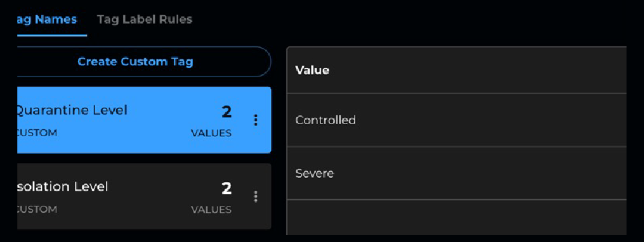Image resolution: width=644 pixels, height=242 pixels.
Task: Click the CUSTOM label under Isolation Level
Action: tap(37, 210)
